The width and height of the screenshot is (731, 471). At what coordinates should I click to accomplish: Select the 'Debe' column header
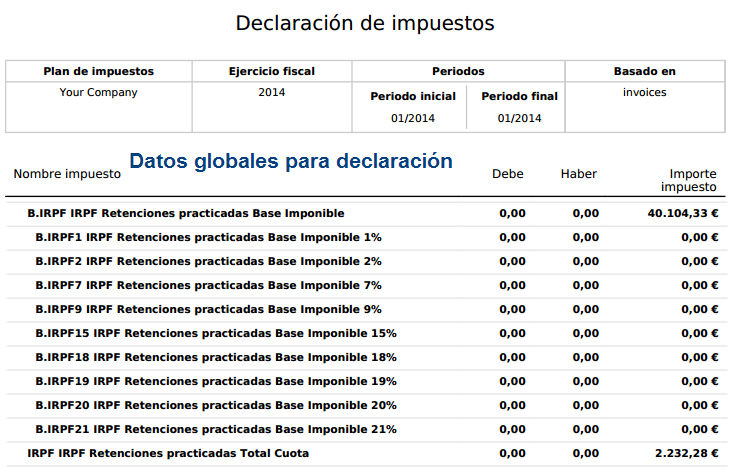coord(507,174)
